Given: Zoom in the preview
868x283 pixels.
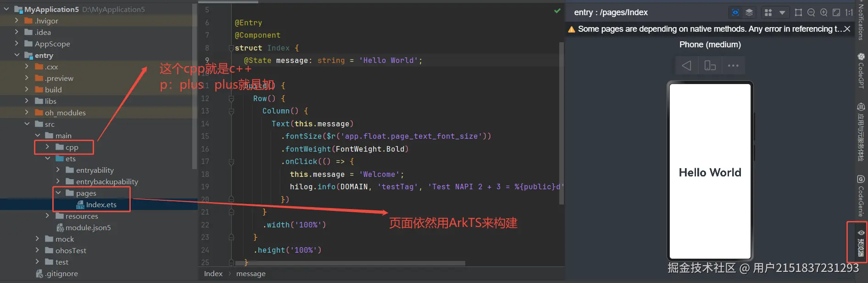Looking at the screenshot, I should tap(824, 12).
